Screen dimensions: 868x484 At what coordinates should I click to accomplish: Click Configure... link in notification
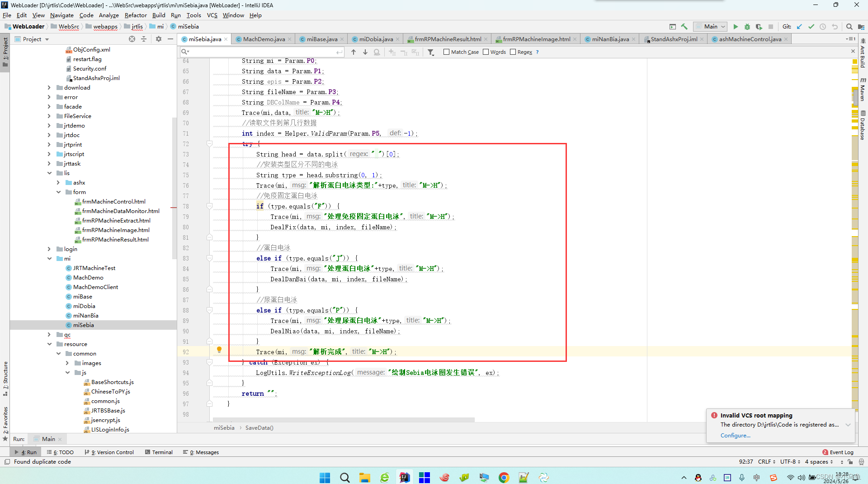pos(735,436)
